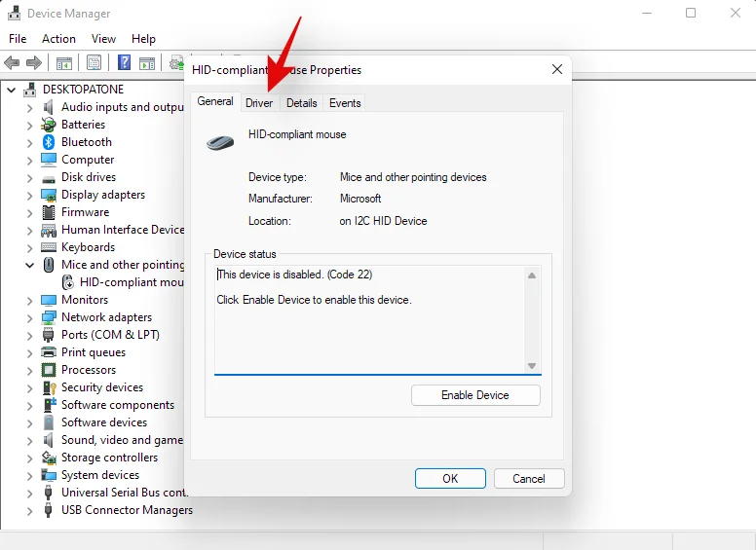Expand the Bluetooth category chevron
Screen dimensions: 756x550
click(29, 143)
